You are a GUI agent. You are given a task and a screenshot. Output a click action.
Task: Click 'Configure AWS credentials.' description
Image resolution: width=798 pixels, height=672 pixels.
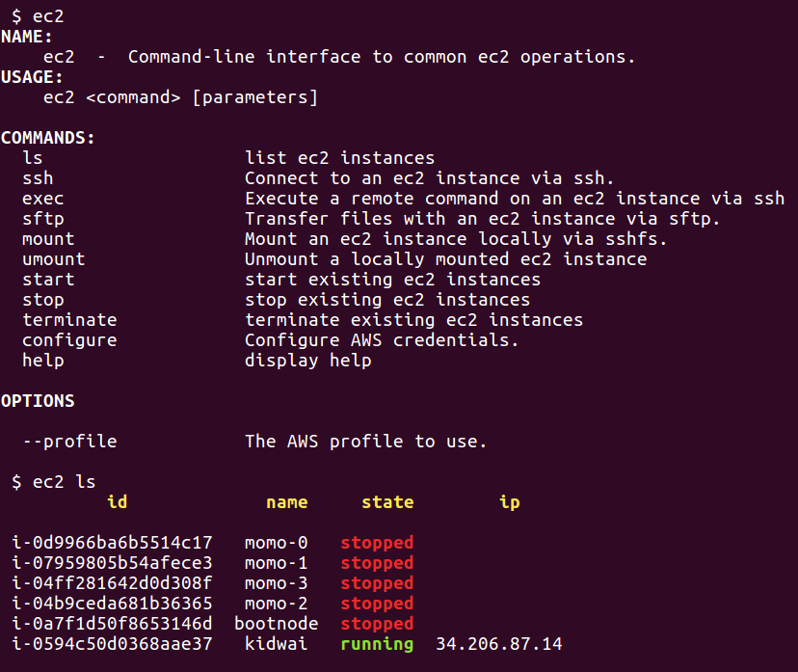point(382,340)
